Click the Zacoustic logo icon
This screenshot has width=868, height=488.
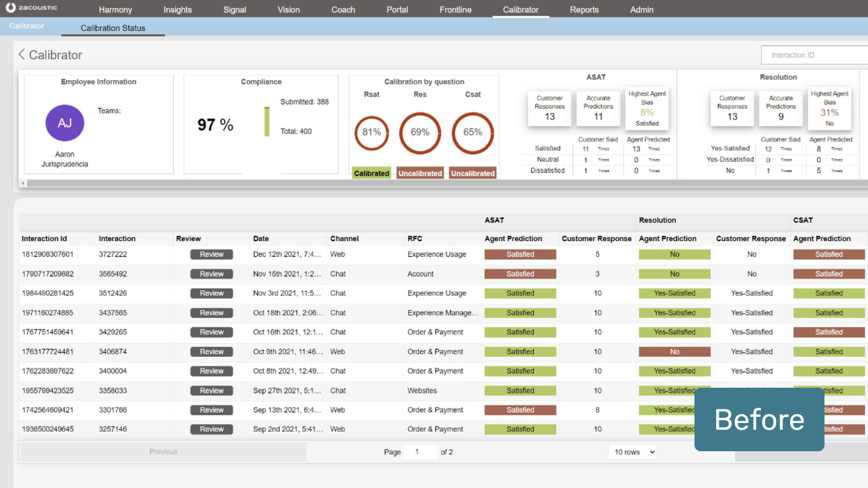[11, 8]
